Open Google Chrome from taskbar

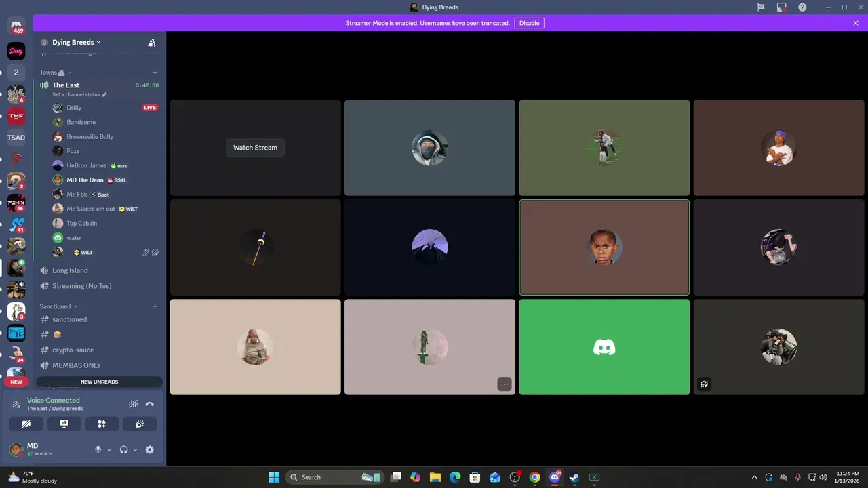(x=534, y=477)
